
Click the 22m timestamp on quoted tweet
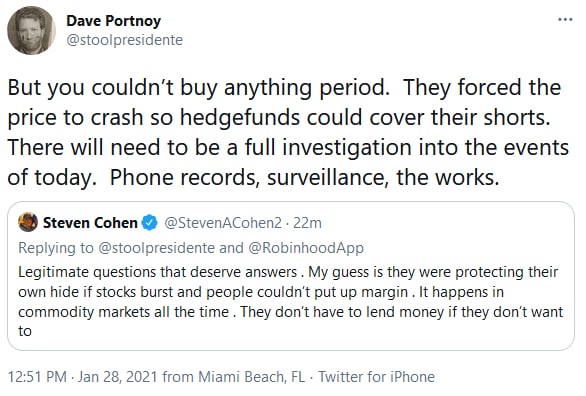[307, 223]
